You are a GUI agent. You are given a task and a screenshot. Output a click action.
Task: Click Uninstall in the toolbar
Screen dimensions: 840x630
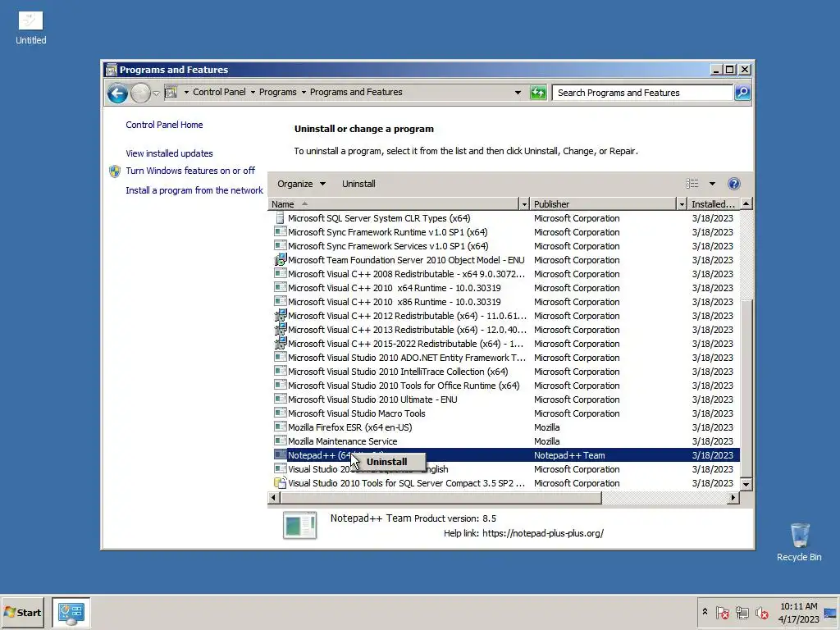click(358, 184)
